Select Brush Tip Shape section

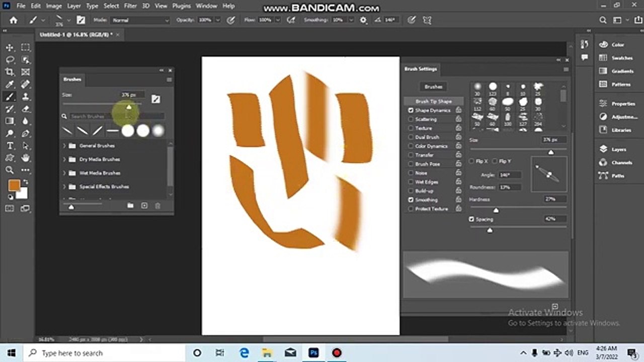pyautogui.click(x=433, y=101)
